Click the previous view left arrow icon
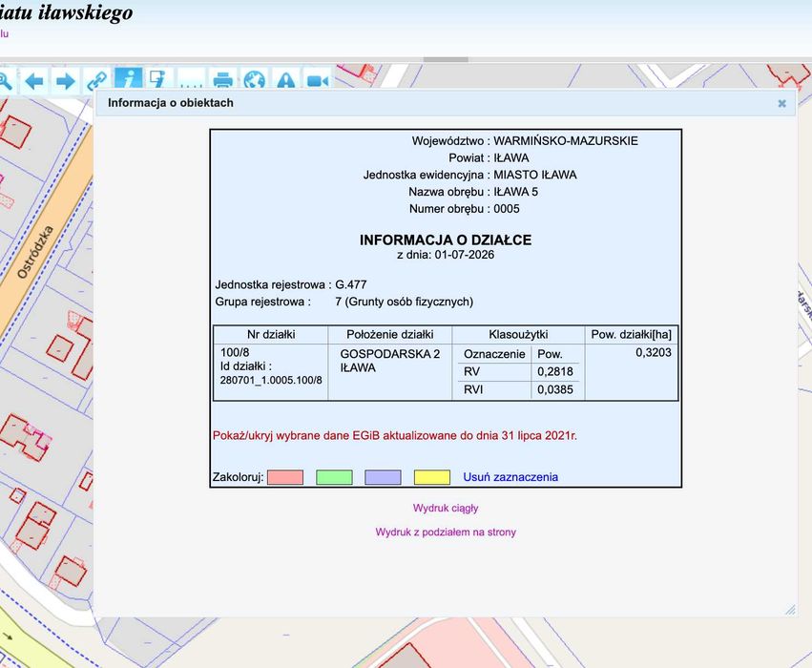 click(x=34, y=81)
